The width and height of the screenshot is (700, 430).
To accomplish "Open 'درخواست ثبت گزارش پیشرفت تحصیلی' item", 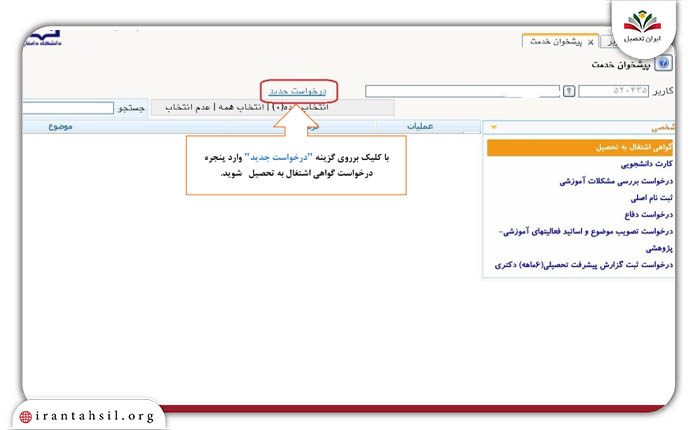I will (583, 265).
